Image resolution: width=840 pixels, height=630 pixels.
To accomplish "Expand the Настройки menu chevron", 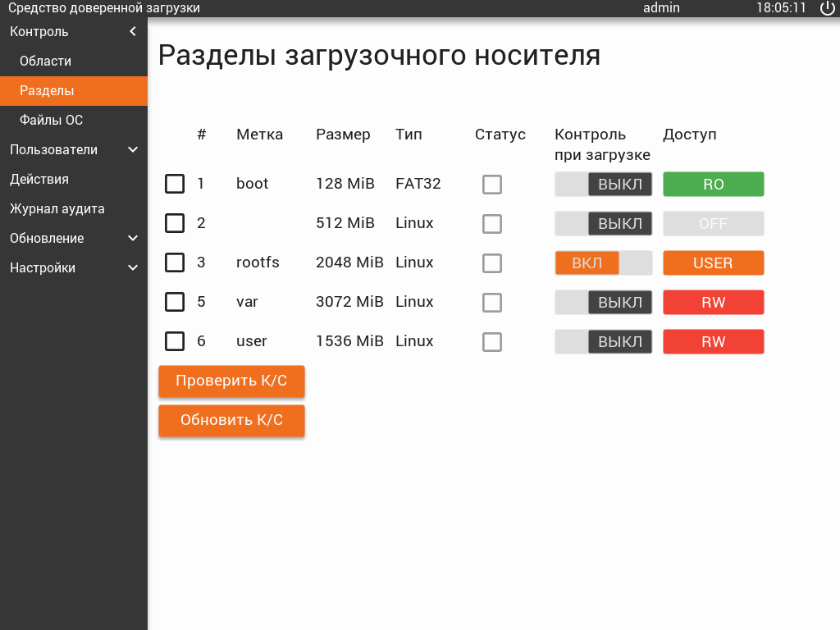I will coord(133,267).
